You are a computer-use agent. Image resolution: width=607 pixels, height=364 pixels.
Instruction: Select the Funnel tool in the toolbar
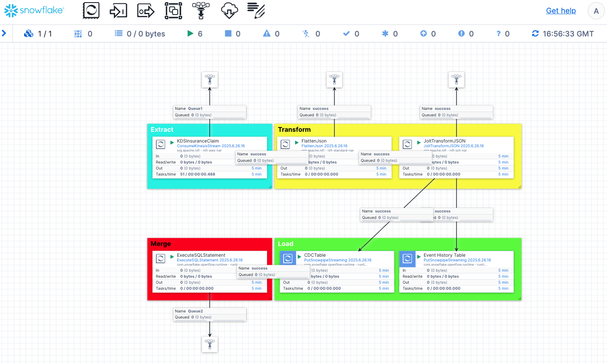[x=201, y=10]
